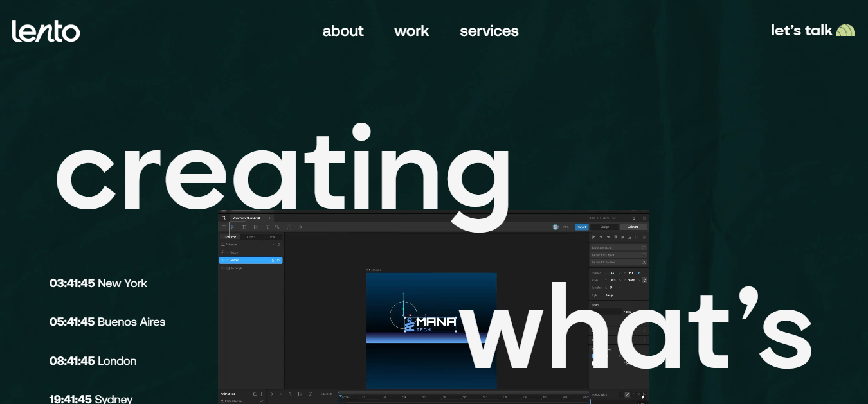The image size is (868, 404).
Task: Switch to the Animate mode tab
Action: point(633,227)
